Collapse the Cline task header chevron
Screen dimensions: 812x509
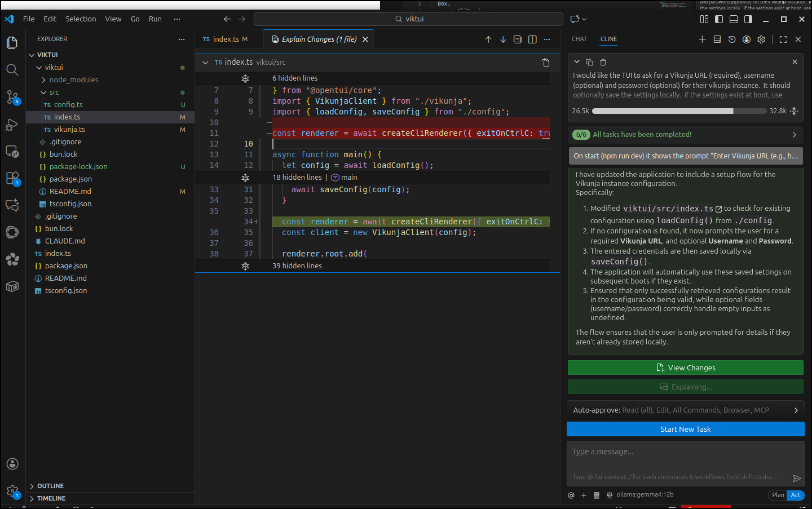(576, 62)
